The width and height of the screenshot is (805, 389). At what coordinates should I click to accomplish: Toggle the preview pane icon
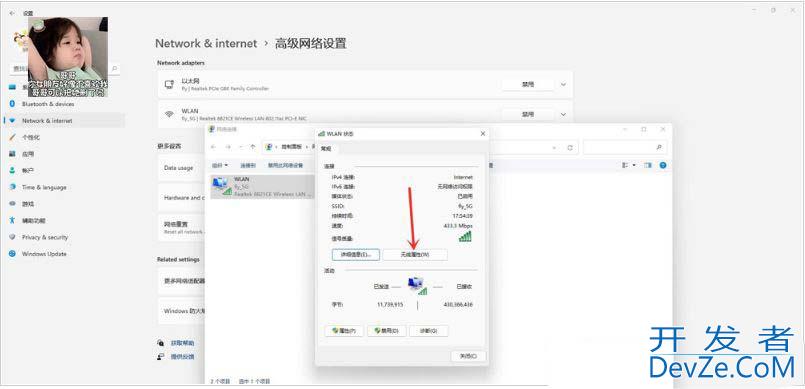click(648, 165)
